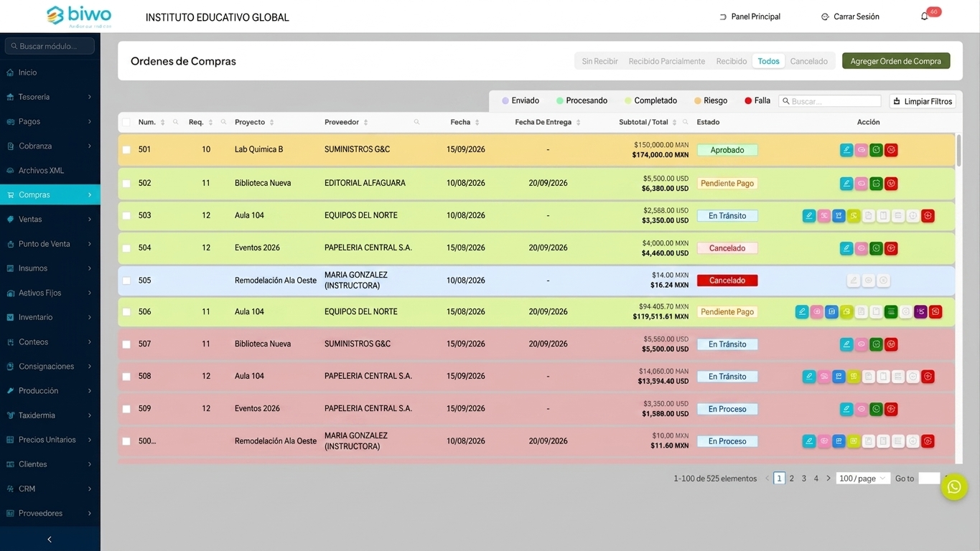Expand the Inventario menu in sidebar
The image size is (980, 551).
(x=50, y=317)
